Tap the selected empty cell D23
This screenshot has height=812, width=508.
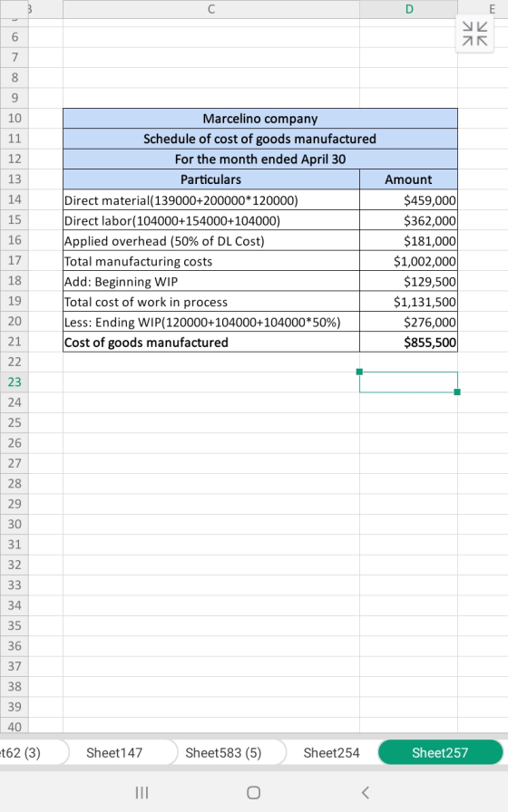click(408, 382)
